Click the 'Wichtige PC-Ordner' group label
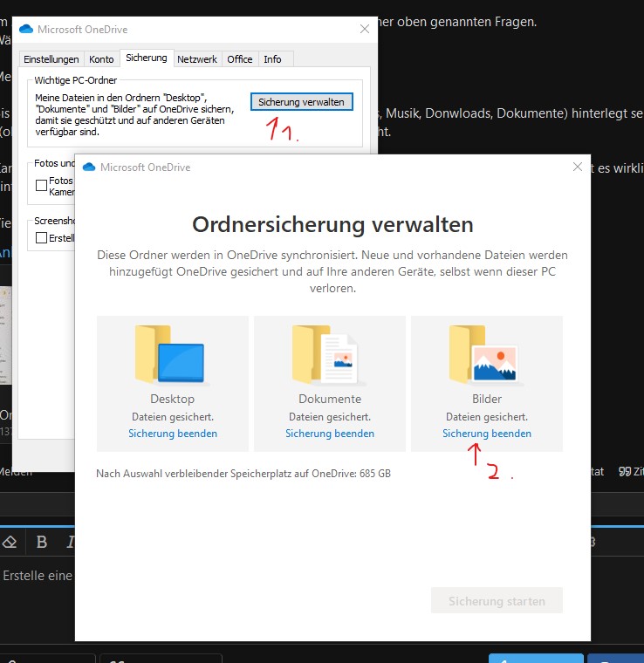The width and height of the screenshot is (644, 663). pos(76,80)
